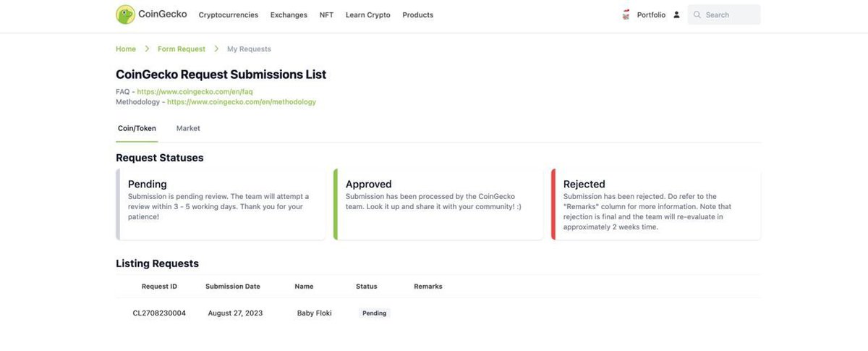The width and height of the screenshot is (868, 351).
Task: Open the Exchanges menu
Action: [289, 14]
